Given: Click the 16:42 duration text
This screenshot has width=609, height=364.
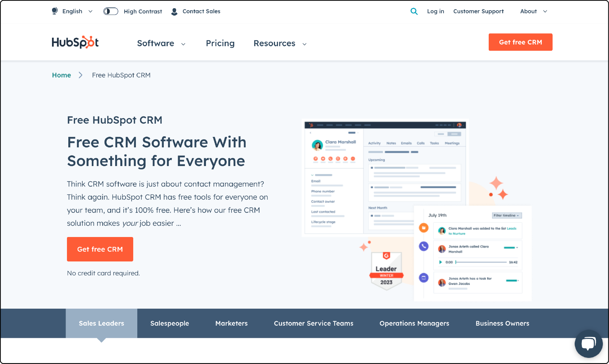Looking at the screenshot, I should point(513,262).
